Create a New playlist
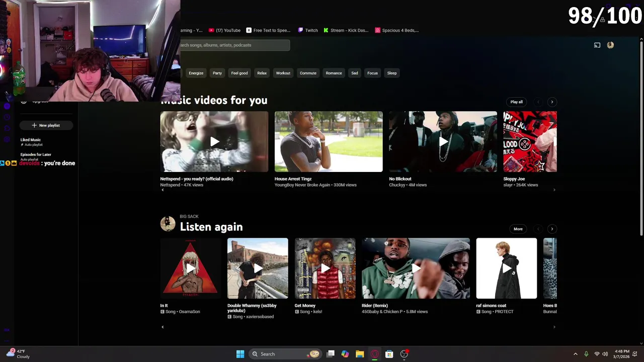The width and height of the screenshot is (644, 362). point(46,125)
